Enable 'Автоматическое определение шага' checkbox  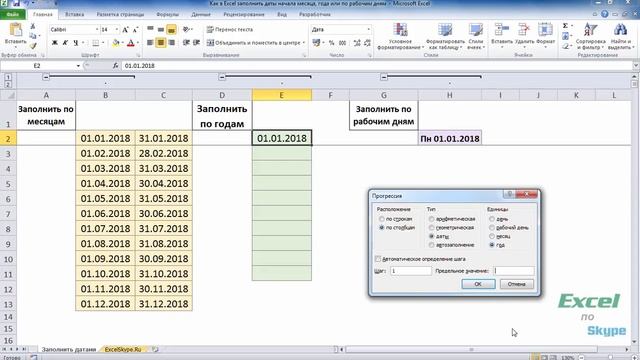378,259
